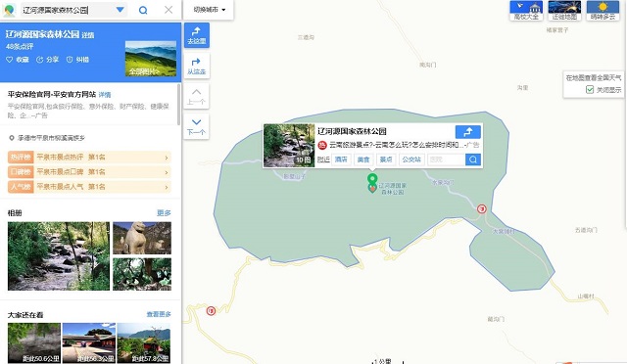This screenshot has width=627, height=364.
Task: Uncheck the 关闭显示 weather checkbox
Action: coord(590,89)
